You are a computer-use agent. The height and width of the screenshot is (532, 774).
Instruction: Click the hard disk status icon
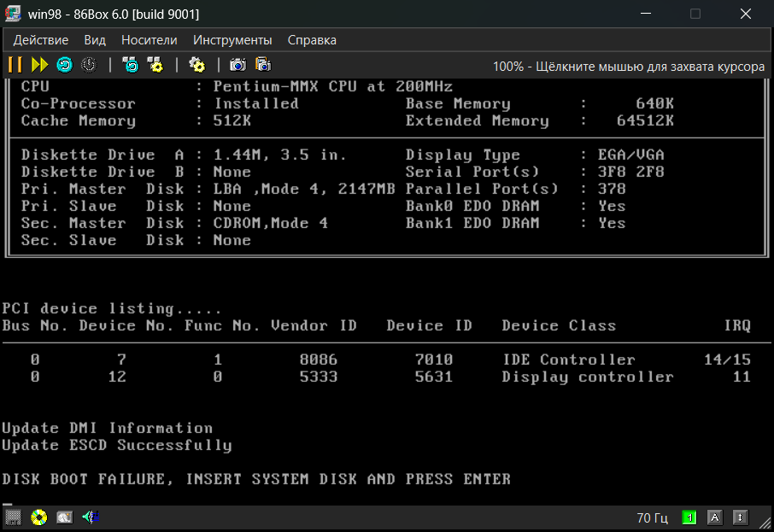pyautogui.click(x=65, y=517)
